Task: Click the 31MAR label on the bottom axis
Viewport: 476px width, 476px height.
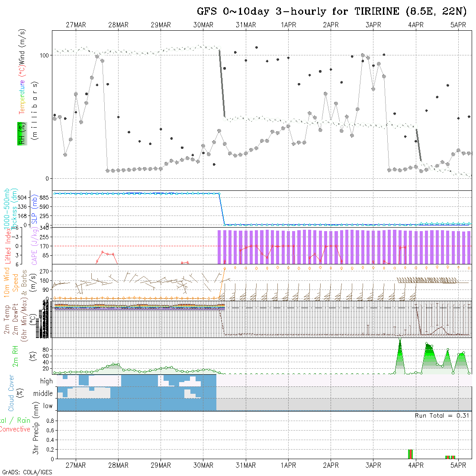Action: 246,465
